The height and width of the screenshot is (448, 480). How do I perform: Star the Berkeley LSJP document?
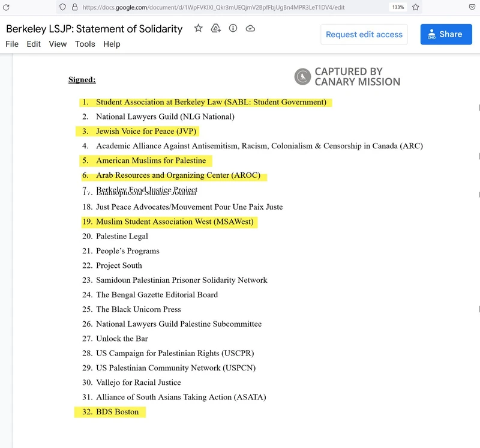(x=199, y=28)
